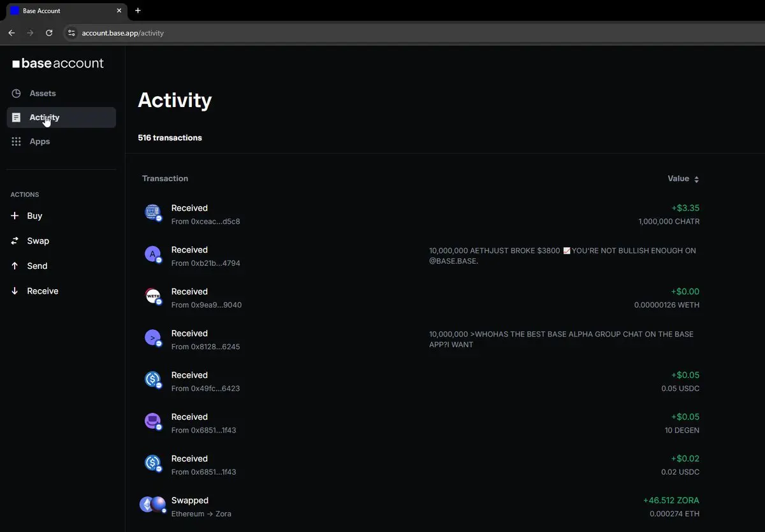Click the Value sort arrows icon
The width and height of the screenshot is (765, 532).
tap(696, 180)
